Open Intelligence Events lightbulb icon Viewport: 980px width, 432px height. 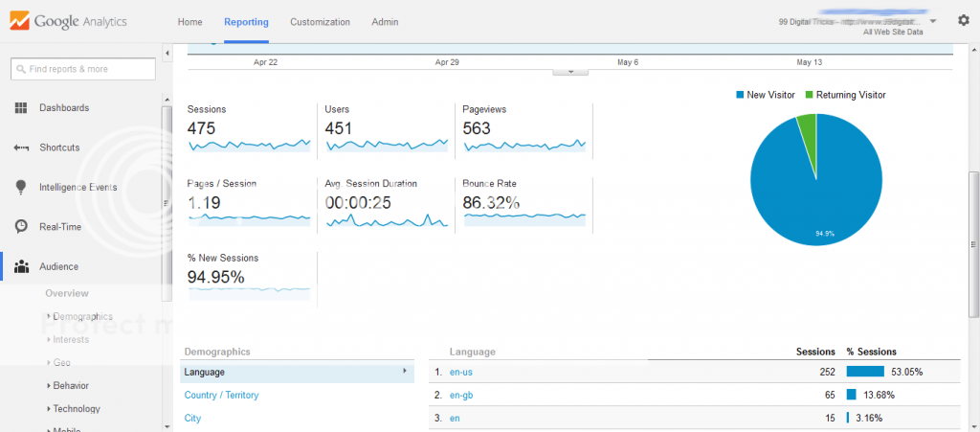click(21, 187)
